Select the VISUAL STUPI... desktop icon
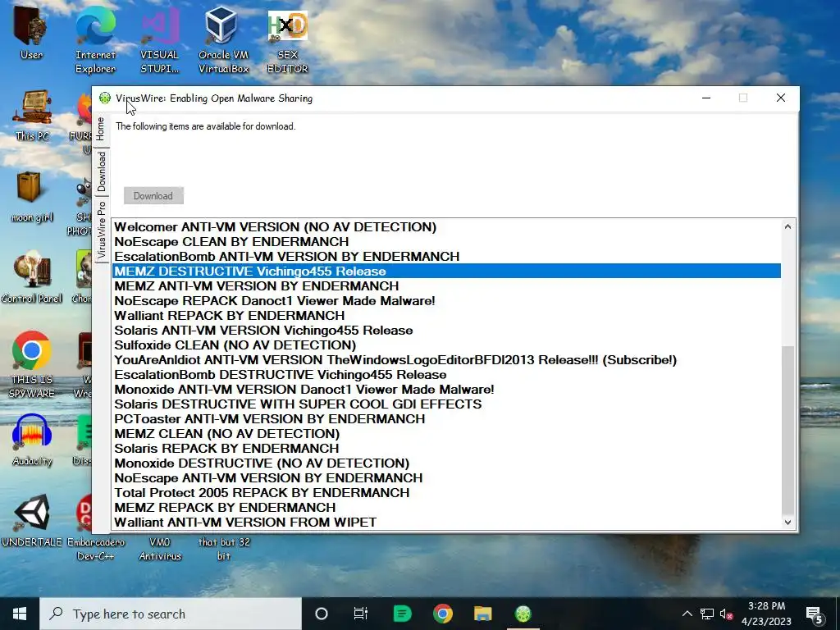The image size is (840, 630). (160, 40)
